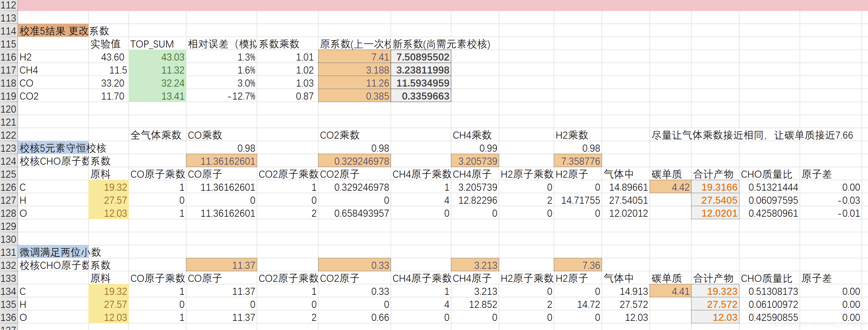Select TOP_SUM value 43.03
The height and width of the screenshot is (330, 868).
tap(157, 57)
